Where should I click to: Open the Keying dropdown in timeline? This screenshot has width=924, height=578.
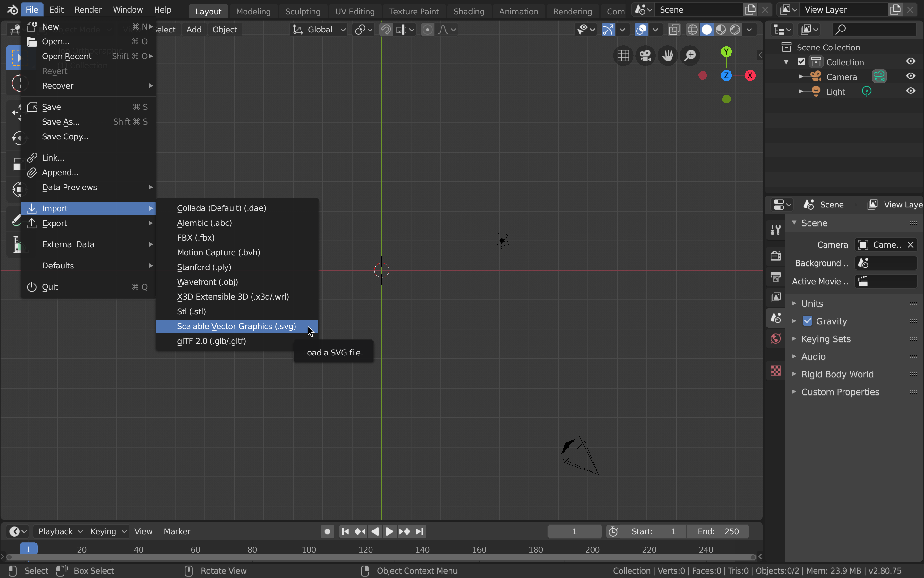(107, 531)
